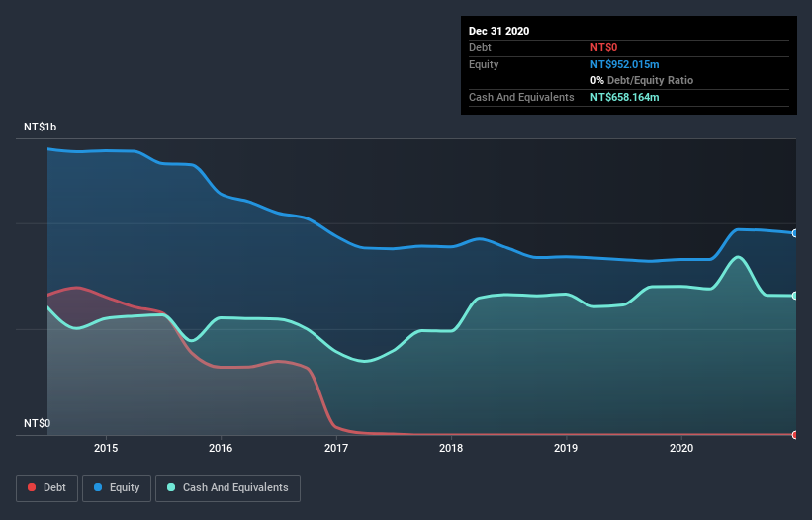
Task: Click the 0% Debt/Equity Ratio text
Action: tap(642, 81)
